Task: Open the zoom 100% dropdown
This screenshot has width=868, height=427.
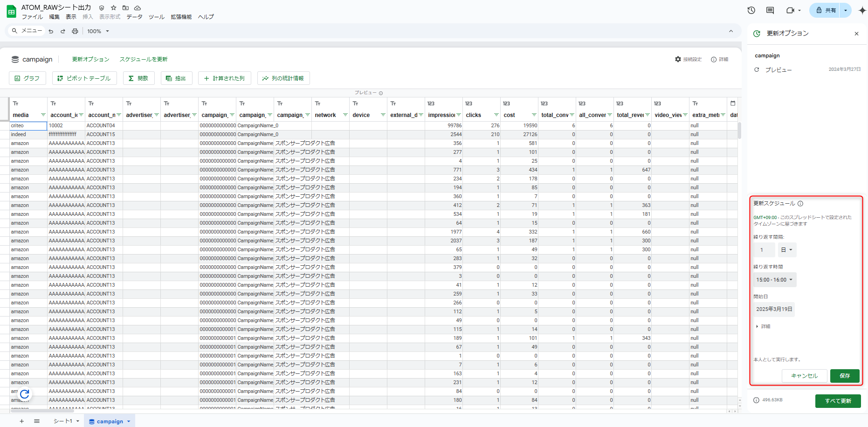Action: (98, 31)
